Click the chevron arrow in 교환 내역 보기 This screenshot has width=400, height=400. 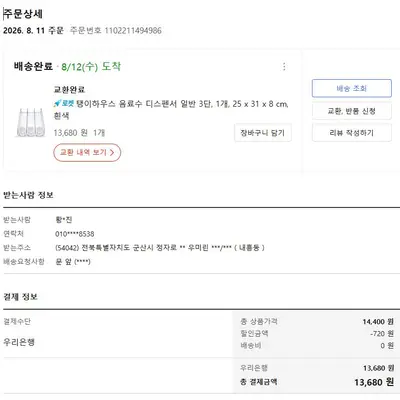112,153
